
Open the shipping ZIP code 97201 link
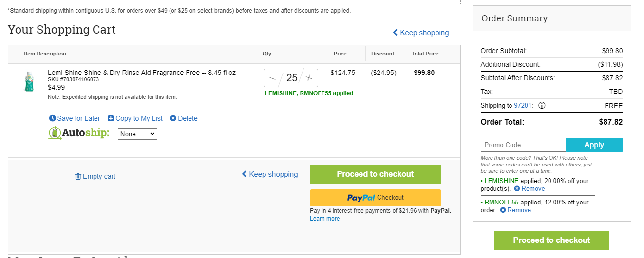[x=524, y=106]
